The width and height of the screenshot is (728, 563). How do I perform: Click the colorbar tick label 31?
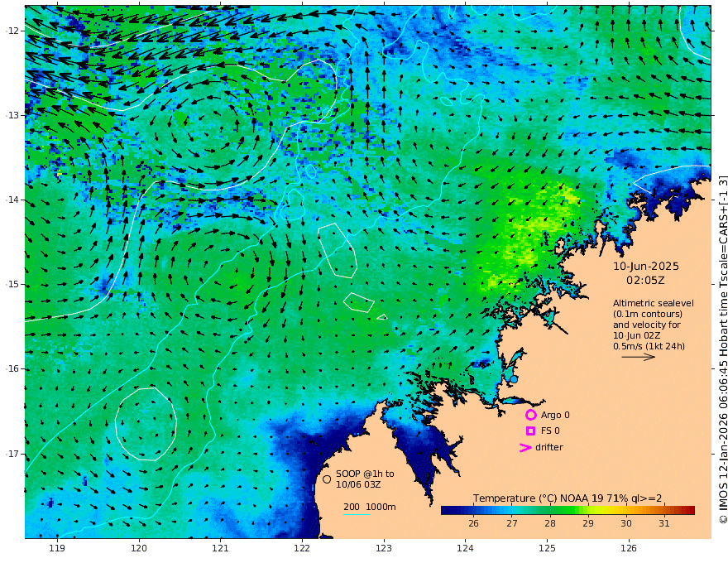(x=664, y=523)
